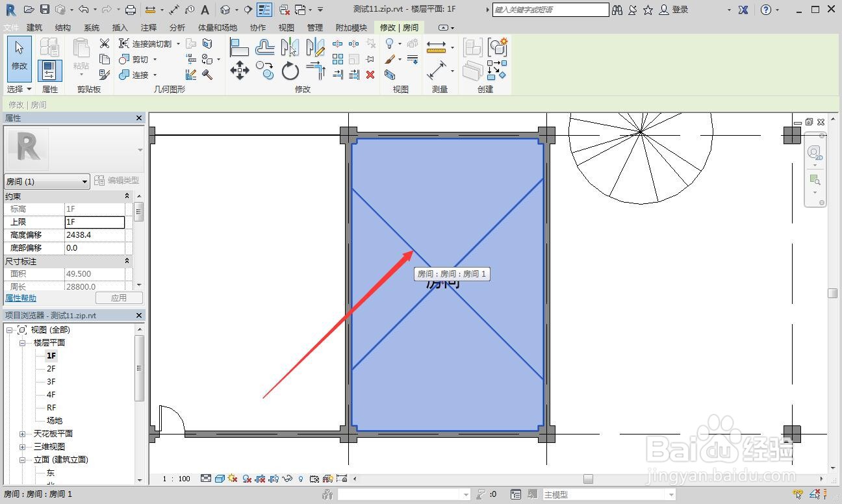Screen dimensions: 842x504
Task: Close the Properties panel
Action: [x=138, y=118]
